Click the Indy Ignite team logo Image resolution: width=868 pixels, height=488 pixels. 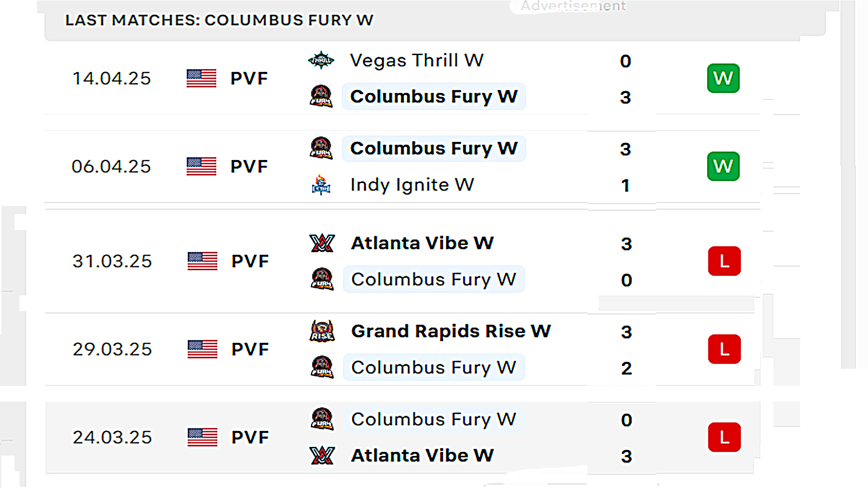coord(321,184)
